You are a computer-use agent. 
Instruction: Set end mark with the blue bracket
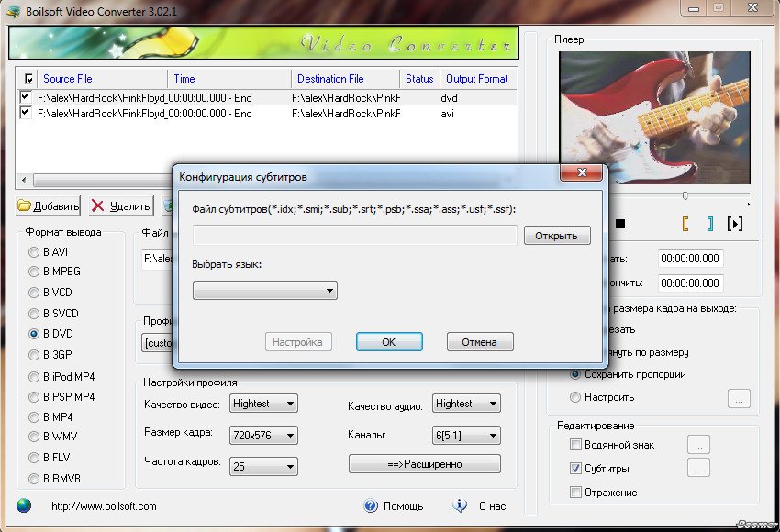710,224
